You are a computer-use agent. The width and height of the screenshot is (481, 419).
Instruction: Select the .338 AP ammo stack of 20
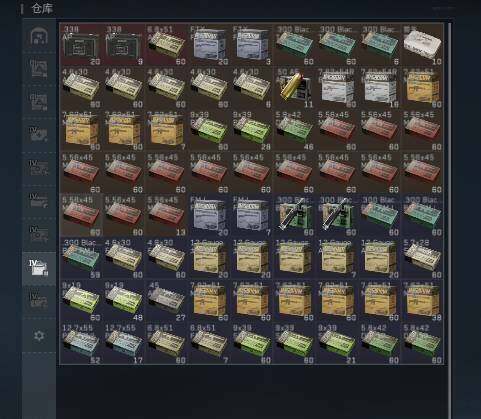[x=81, y=45]
